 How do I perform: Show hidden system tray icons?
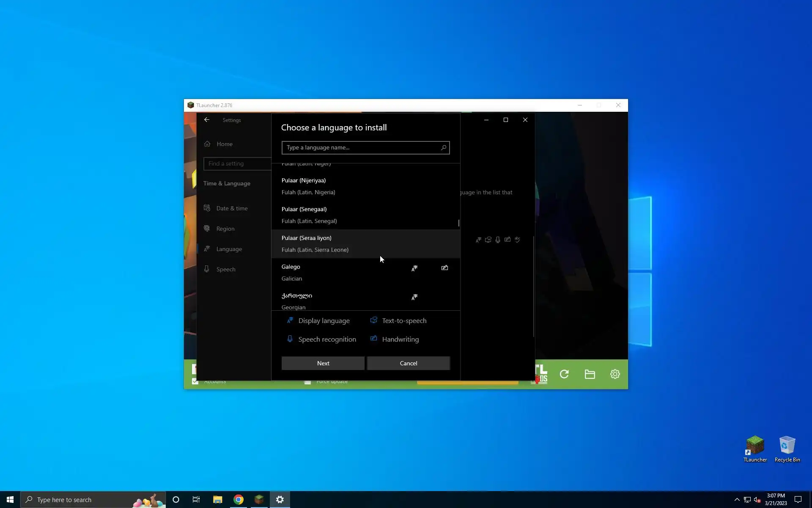(737, 500)
